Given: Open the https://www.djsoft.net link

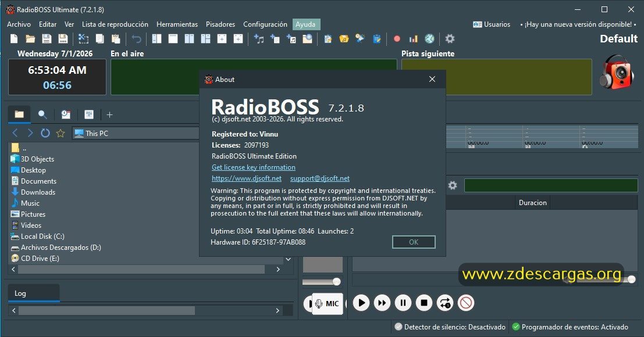Looking at the screenshot, I should pos(247,178).
